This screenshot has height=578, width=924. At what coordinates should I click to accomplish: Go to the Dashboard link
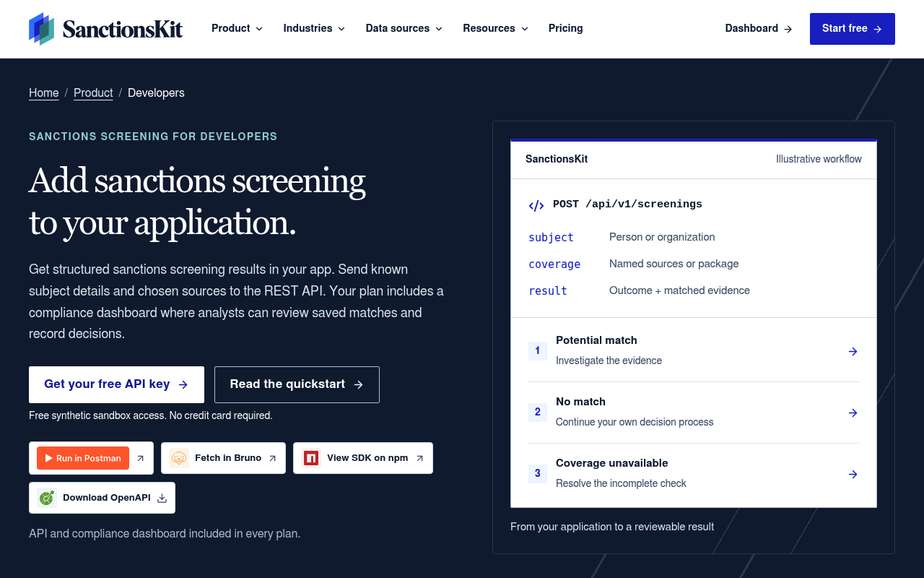[x=759, y=28]
